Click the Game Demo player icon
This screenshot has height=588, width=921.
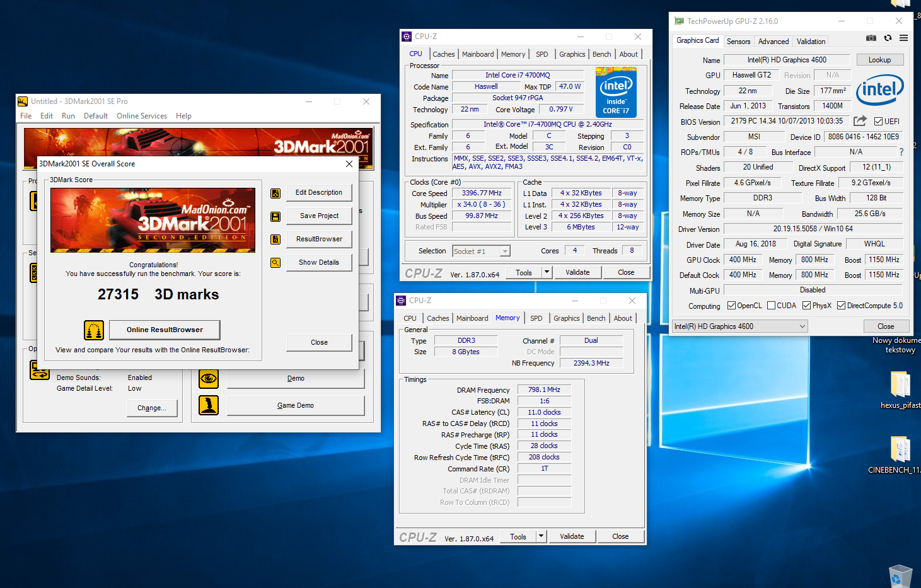(x=209, y=405)
